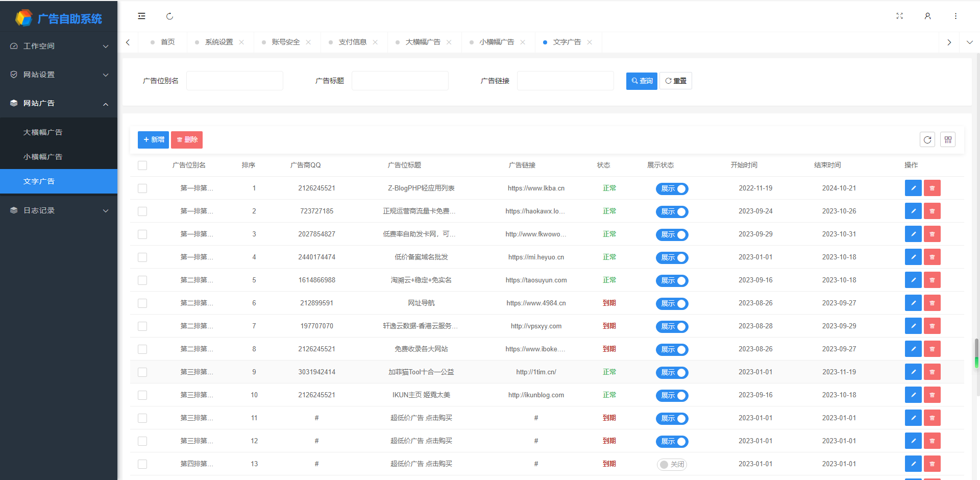Check the 网址导航 row checkbox
The image size is (980, 480).
[142, 303]
